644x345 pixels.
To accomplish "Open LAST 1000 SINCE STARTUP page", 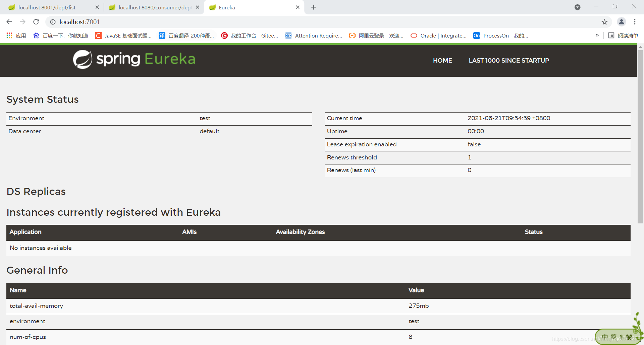I will tap(509, 61).
